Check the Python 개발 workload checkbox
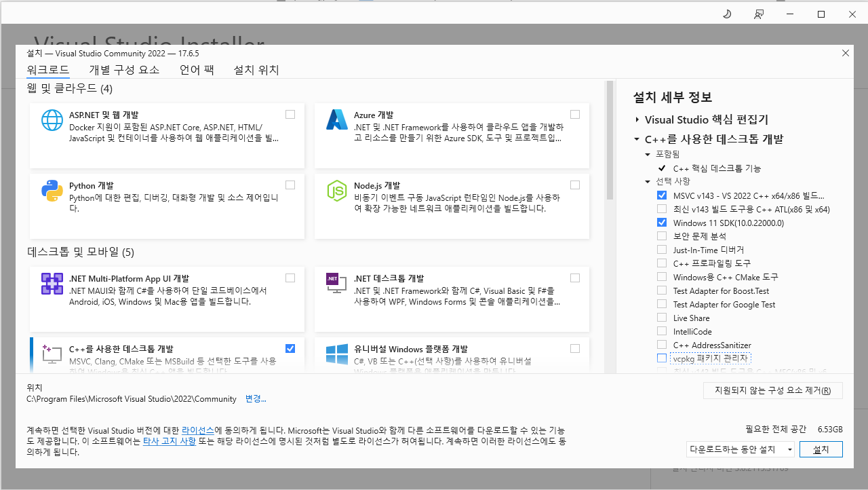This screenshot has height=490, width=868. pyautogui.click(x=290, y=185)
